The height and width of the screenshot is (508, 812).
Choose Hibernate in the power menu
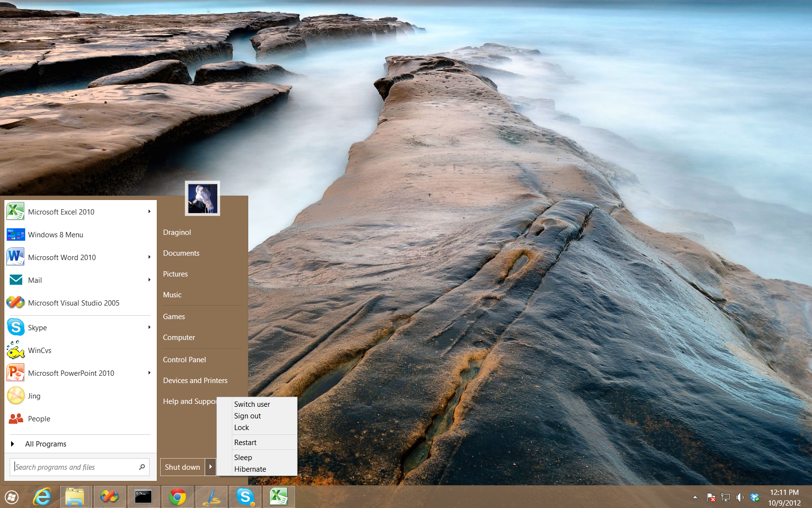coord(250,469)
